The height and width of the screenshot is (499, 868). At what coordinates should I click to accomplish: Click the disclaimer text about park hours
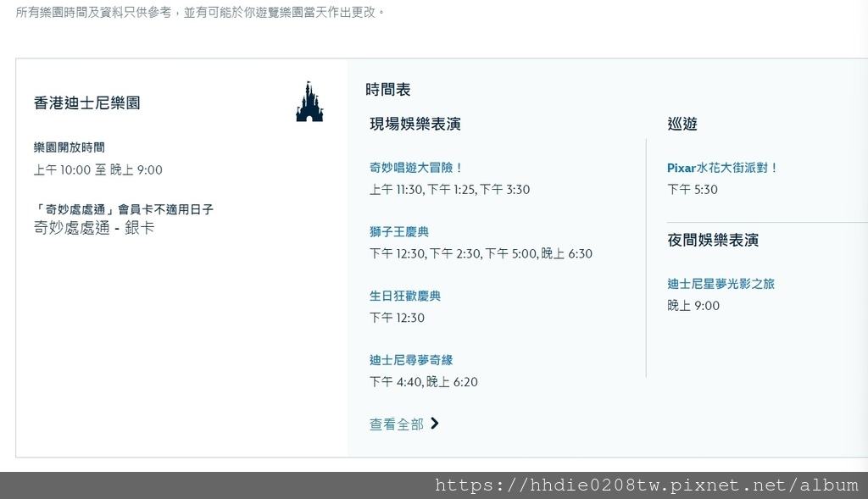200,12
